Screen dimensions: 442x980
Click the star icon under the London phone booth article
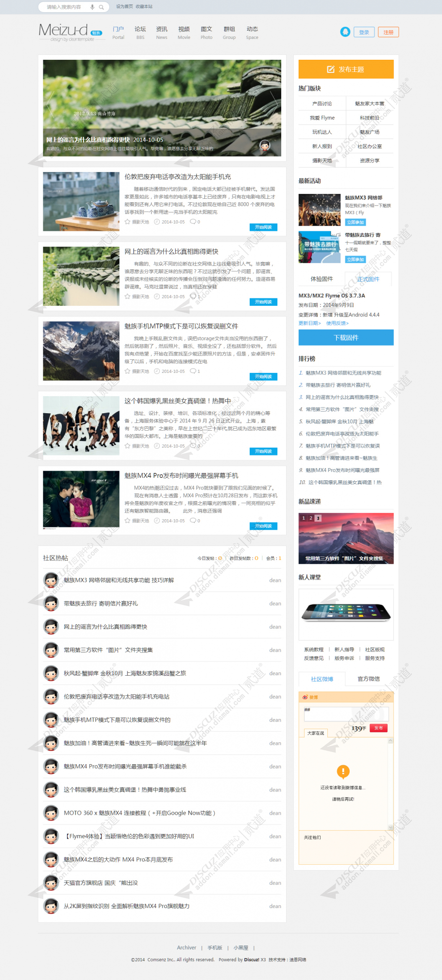(127, 222)
